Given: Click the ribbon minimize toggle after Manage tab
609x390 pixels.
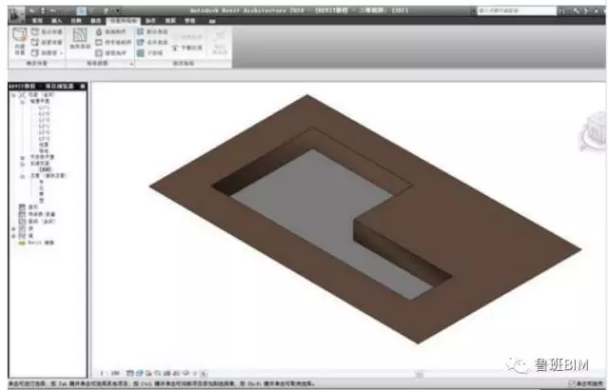Looking at the screenshot, I should 212,21.
